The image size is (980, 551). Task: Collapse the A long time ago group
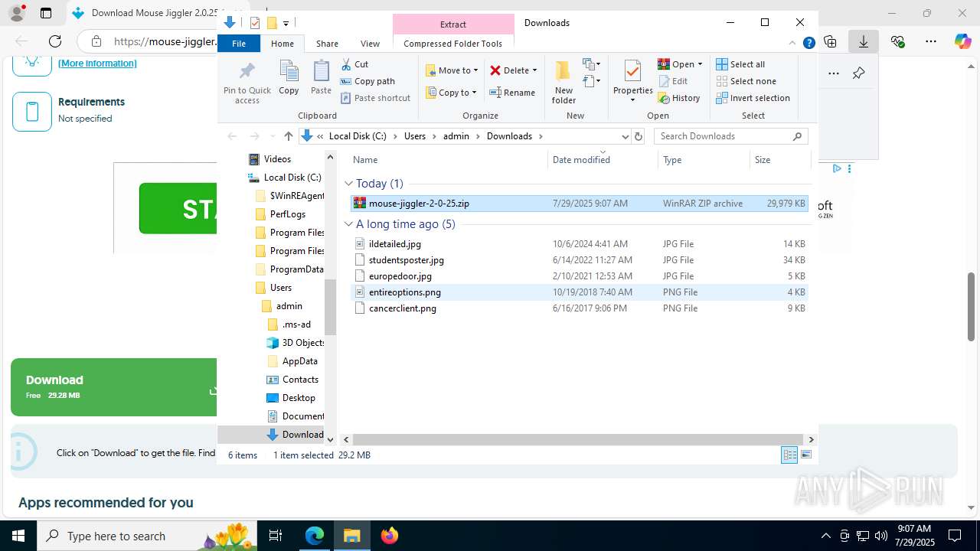pos(348,224)
